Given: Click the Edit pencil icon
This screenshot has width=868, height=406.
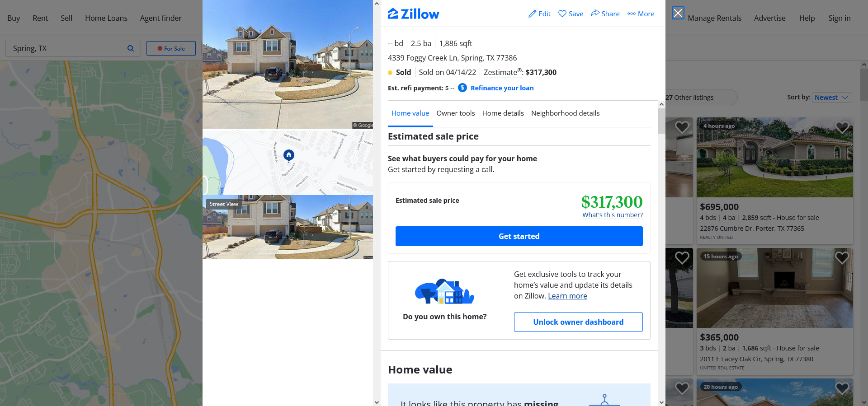Looking at the screenshot, I should click(533, 14).
